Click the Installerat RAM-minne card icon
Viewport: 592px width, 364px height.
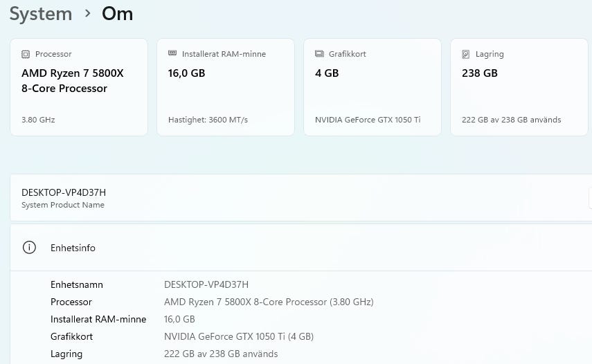coord(172,54)
